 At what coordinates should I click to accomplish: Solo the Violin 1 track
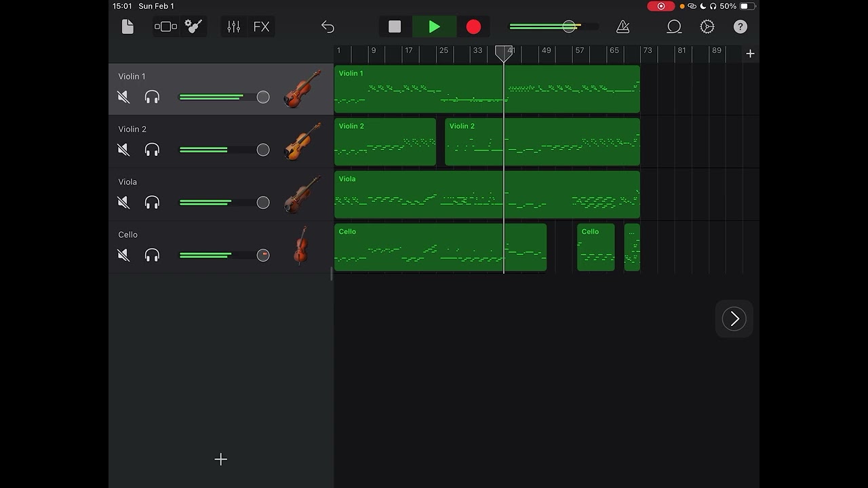(152, 97)
